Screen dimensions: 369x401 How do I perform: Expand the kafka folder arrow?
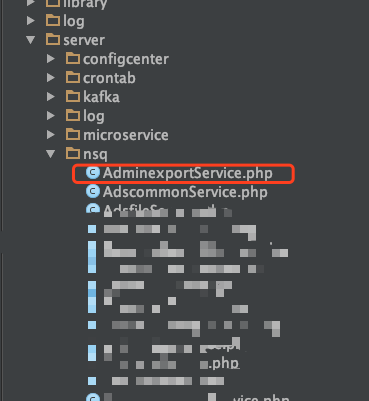click(51, 97)
